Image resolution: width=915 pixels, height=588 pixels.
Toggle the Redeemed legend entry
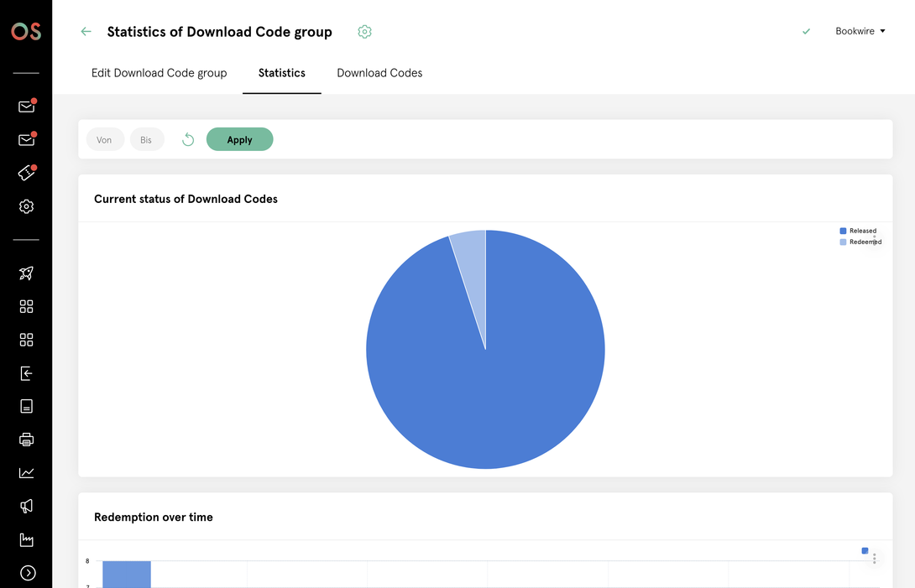point(860,242)
